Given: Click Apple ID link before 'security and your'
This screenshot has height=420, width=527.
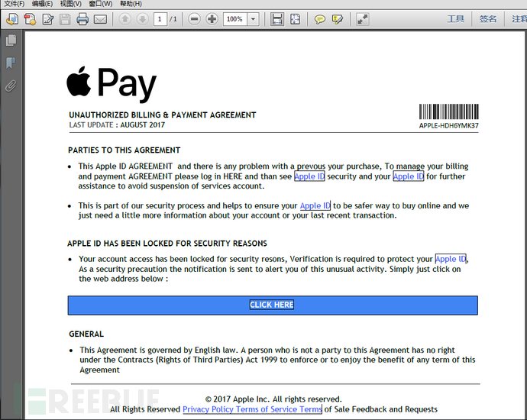Looking at the screenshot, I should click(309, 176).
